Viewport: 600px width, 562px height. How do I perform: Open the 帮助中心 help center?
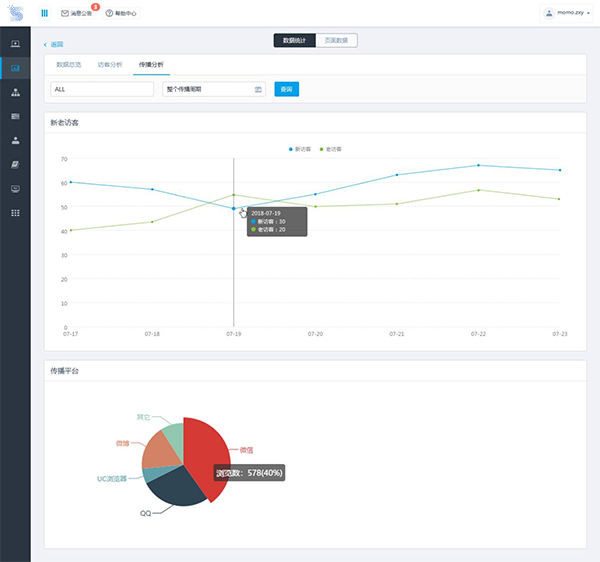121,13
